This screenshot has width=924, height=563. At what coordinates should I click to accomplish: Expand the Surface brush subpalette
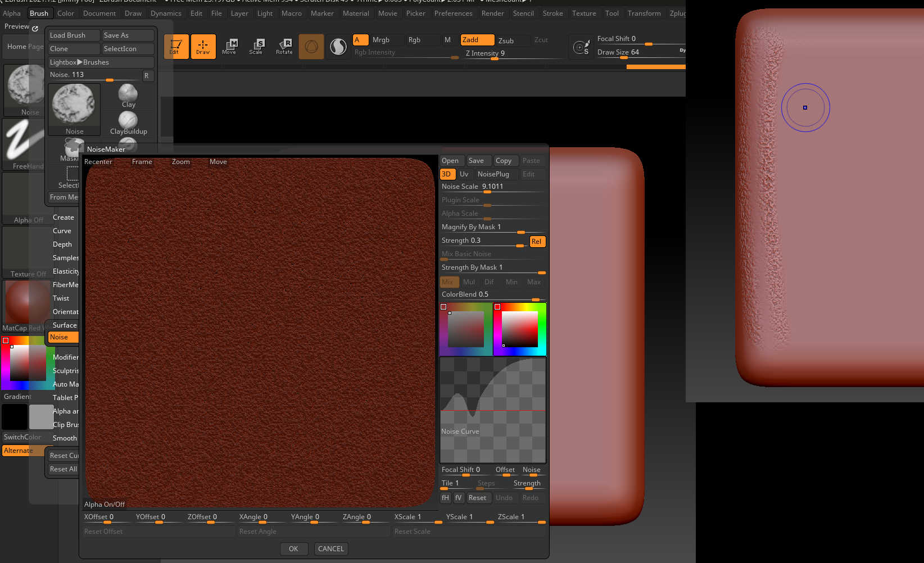click(65, 325)
